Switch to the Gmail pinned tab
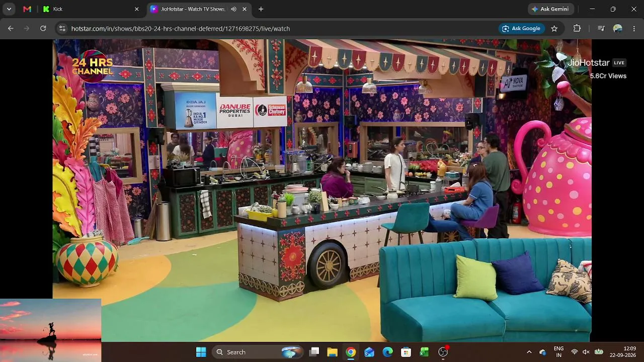Screen dimensions: 644x362 click(x=27, y=9)
